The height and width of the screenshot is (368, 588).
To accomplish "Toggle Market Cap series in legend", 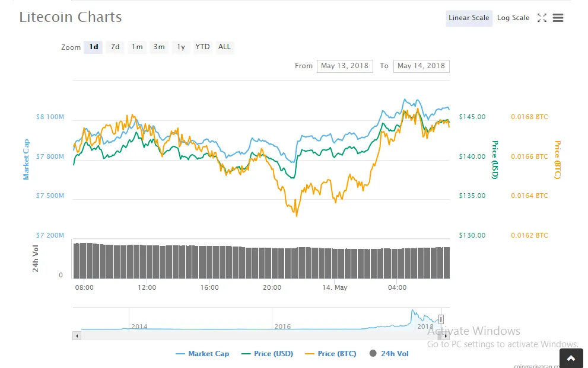I will (202, 353).
